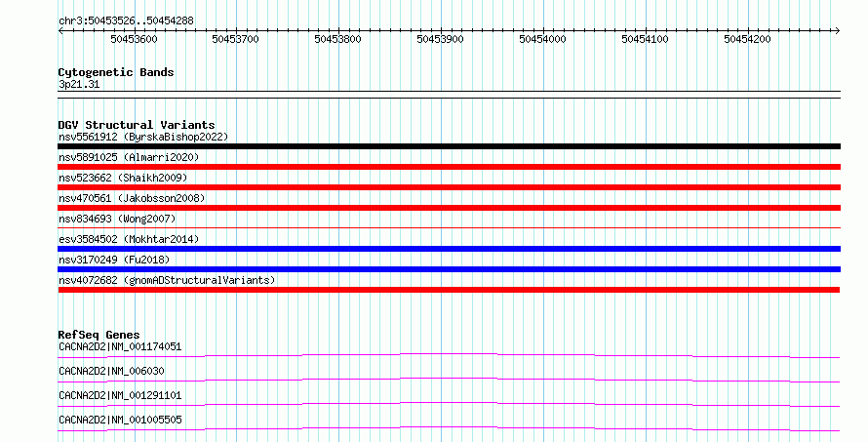Open variant nsv523662 (Shaikh2009) label
This screenshot has width=868, height=442.
(x=123, y=178)
